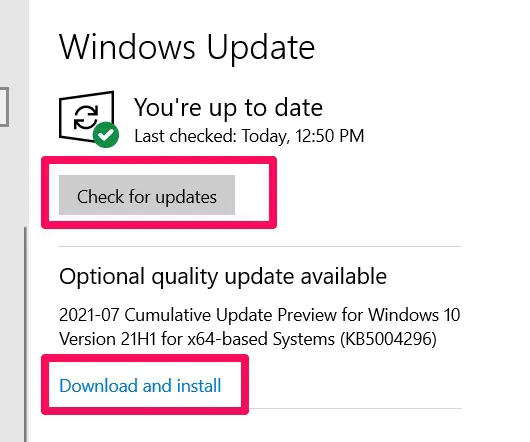Select the green checkmark badge
This screenshot has height=442, width=530.
pyautogui.click(x=106, y=135)
